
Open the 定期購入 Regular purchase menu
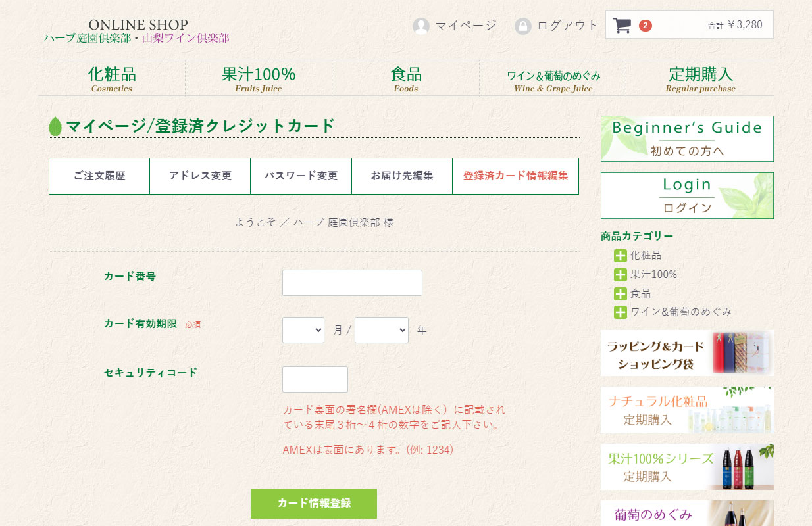point(700,78)
